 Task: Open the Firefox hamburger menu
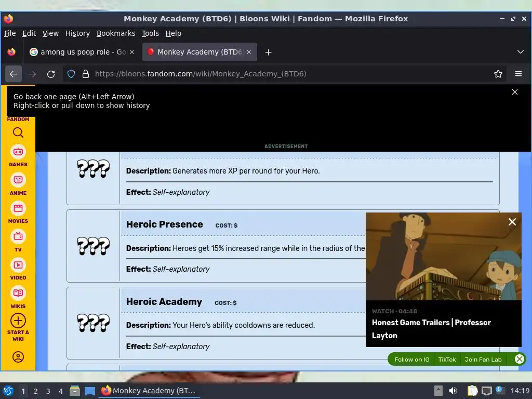pyautogui.click(x=518, y=74)
